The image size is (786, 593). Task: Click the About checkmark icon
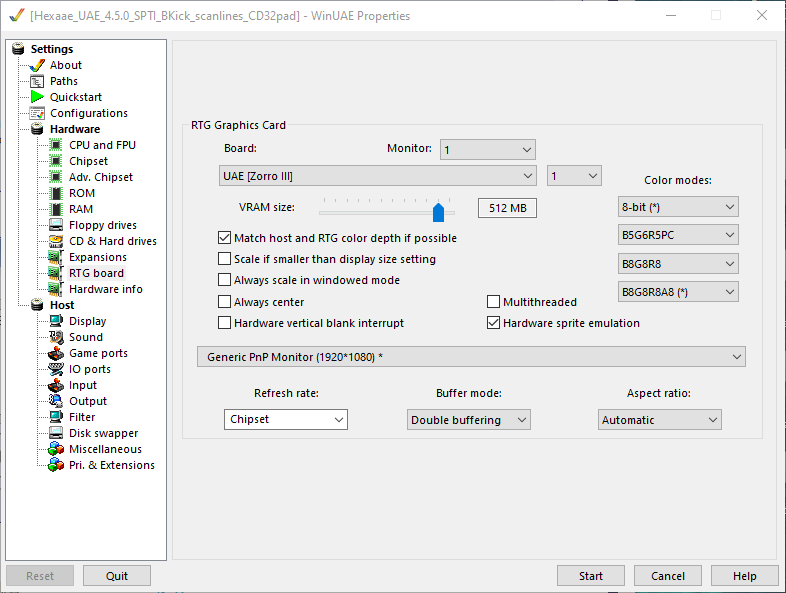coord(37,65)
